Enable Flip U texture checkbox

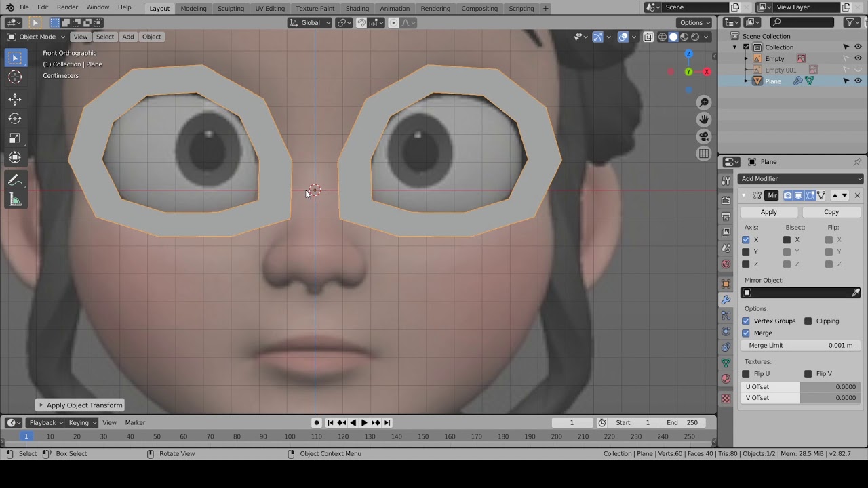[746, 374]
